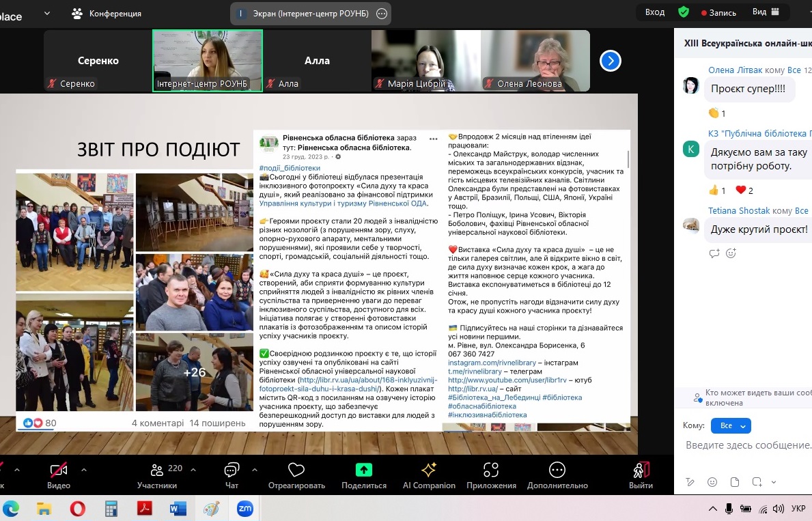Toggle clap reaction on Проєкт супер message
The image size is (812, 521).
(716, 113)
